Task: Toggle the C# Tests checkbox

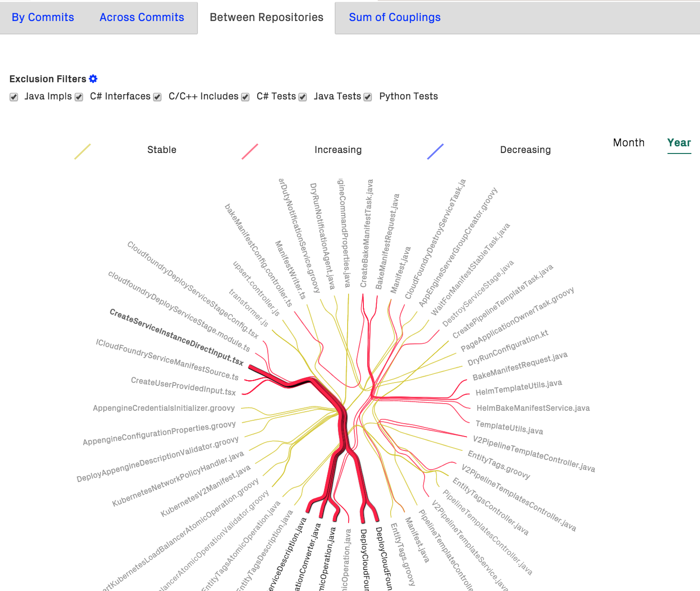Action: tap(245, 97)
